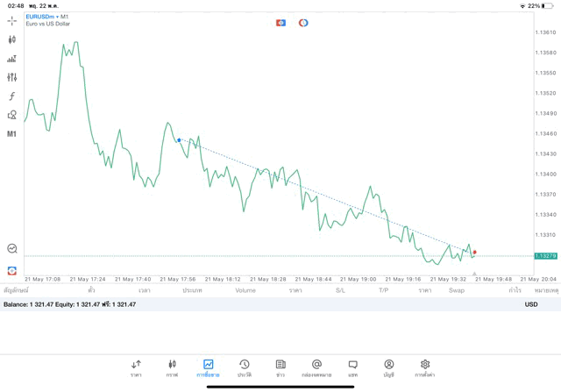Activate the crosshair cursor tool
This screenshot has height=392, width=561.
12,21
